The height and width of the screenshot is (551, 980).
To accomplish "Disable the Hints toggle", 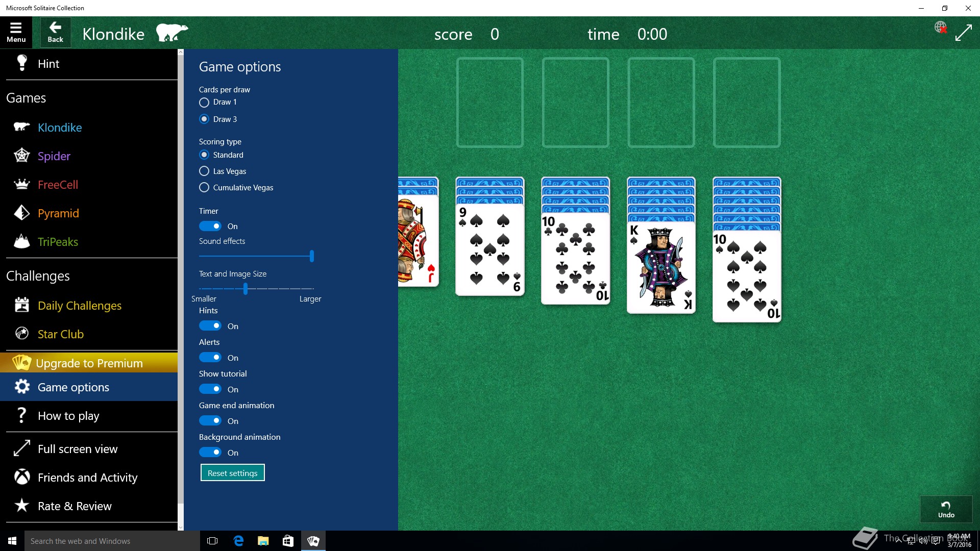I will pyautogui.click(x=210, y=325).
